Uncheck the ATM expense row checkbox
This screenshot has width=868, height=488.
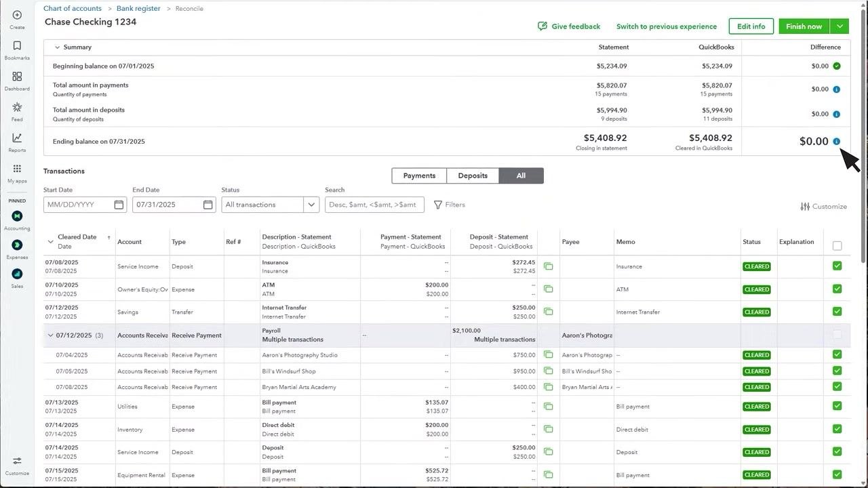837,289
